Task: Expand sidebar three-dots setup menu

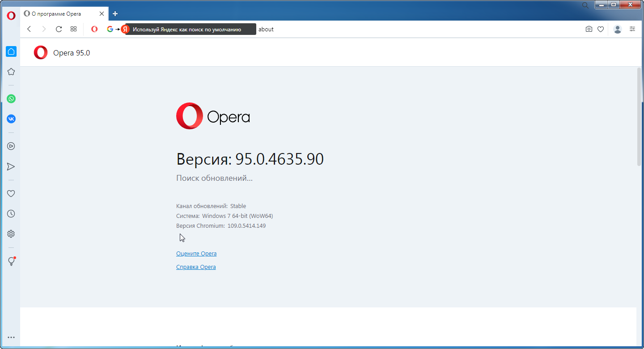Action: click(11, 337)
